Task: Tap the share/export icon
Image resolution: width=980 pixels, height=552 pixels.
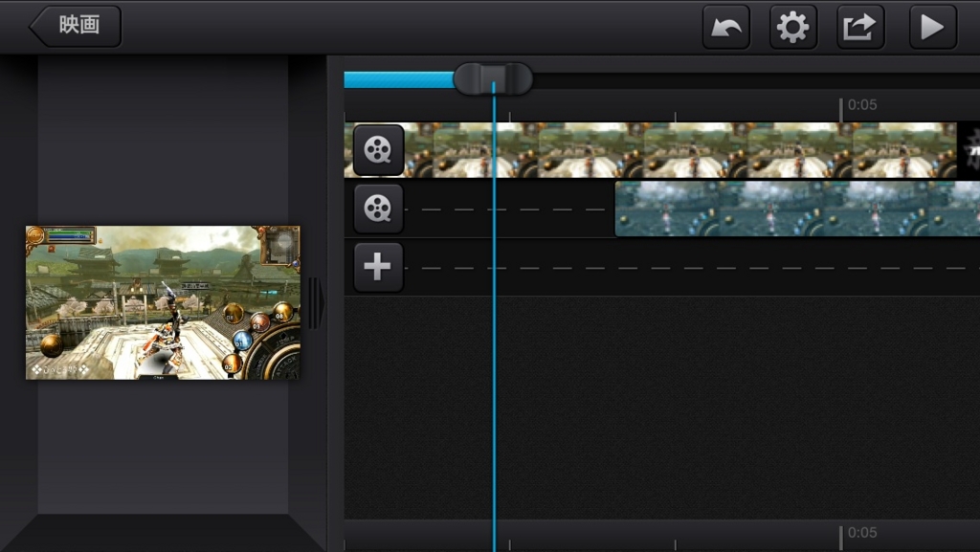Action: tap(860, 27)
